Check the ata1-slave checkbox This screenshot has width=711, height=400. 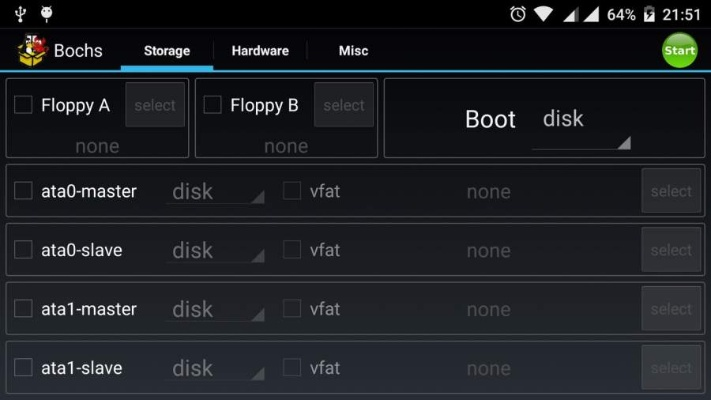[23, 368]
